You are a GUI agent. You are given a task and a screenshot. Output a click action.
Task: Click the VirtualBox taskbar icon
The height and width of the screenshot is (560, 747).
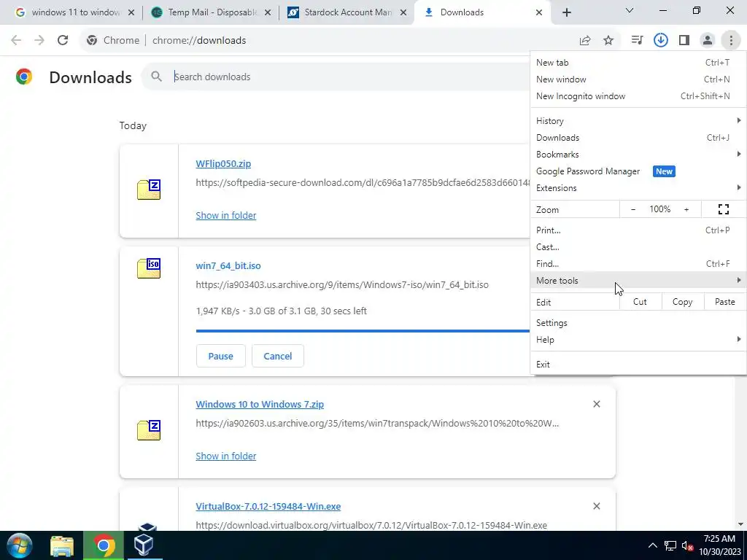click(144, 545)
